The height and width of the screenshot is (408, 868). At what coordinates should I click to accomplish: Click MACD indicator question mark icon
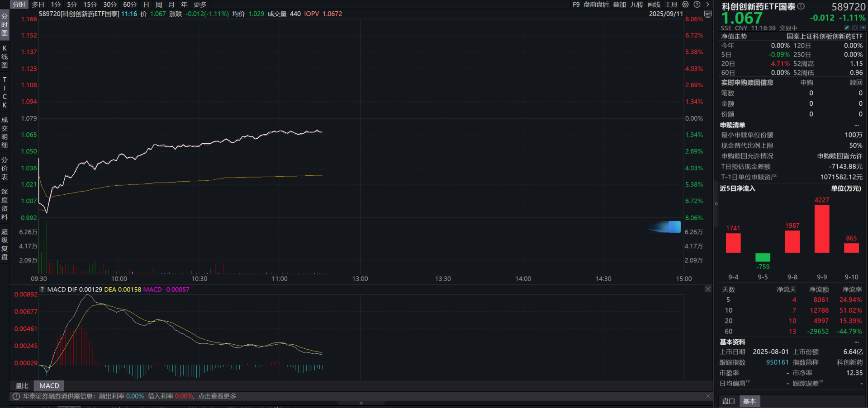42,290
